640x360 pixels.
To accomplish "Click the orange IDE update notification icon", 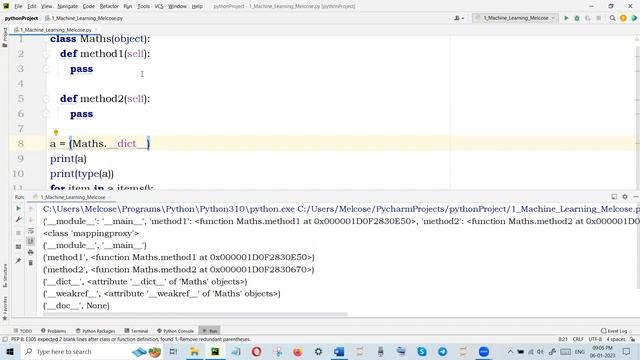I will [623, 18].
